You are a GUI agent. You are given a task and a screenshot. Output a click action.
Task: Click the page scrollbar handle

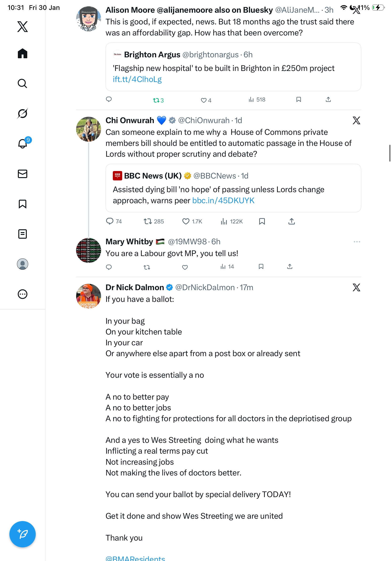click(390, 153)
